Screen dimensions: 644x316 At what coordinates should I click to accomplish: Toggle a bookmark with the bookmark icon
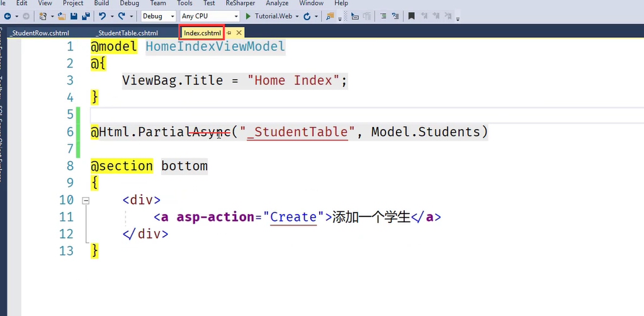click(411, 16)
